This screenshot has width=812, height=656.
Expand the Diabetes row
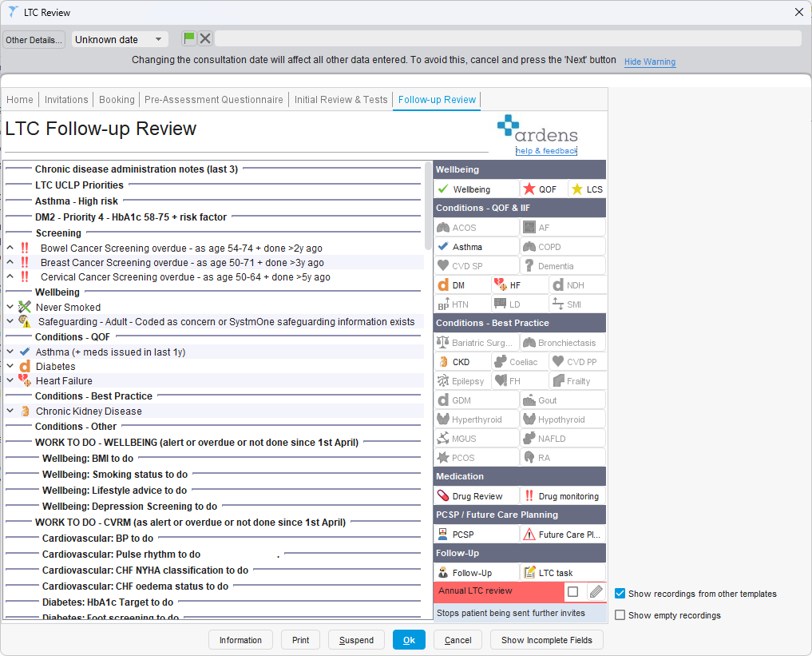[10, 366]
